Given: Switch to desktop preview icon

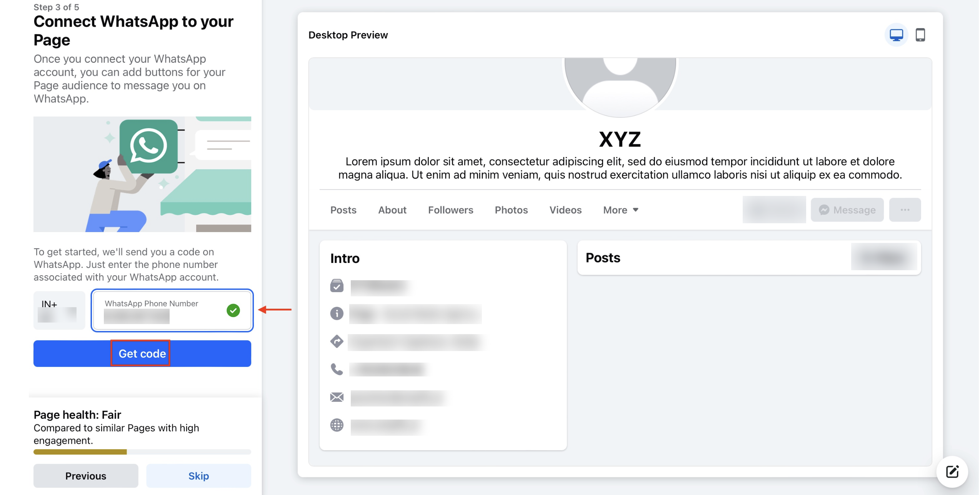Looking at the screenshot, I should [x=896, y=35].
